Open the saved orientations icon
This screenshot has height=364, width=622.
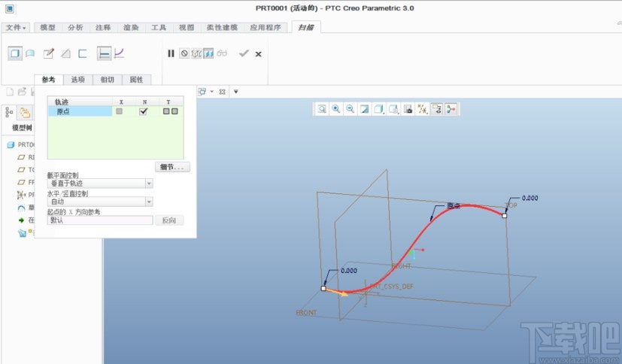393,109
